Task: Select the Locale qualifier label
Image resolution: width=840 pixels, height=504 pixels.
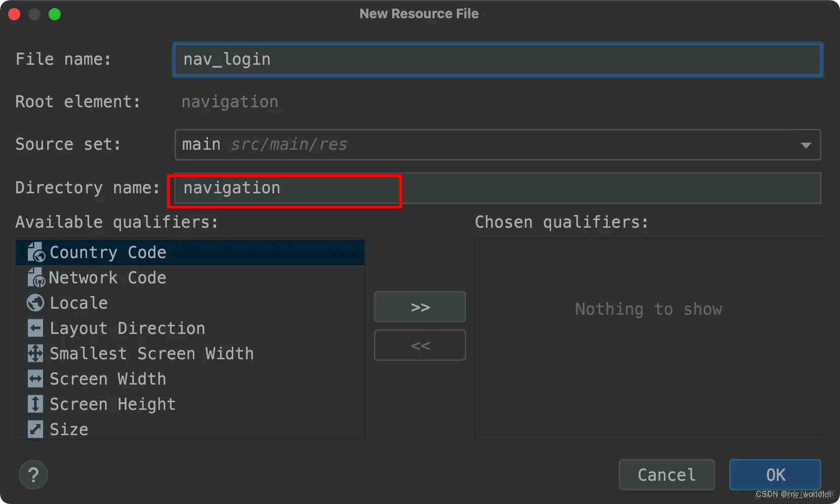Action: pos(78,303)
